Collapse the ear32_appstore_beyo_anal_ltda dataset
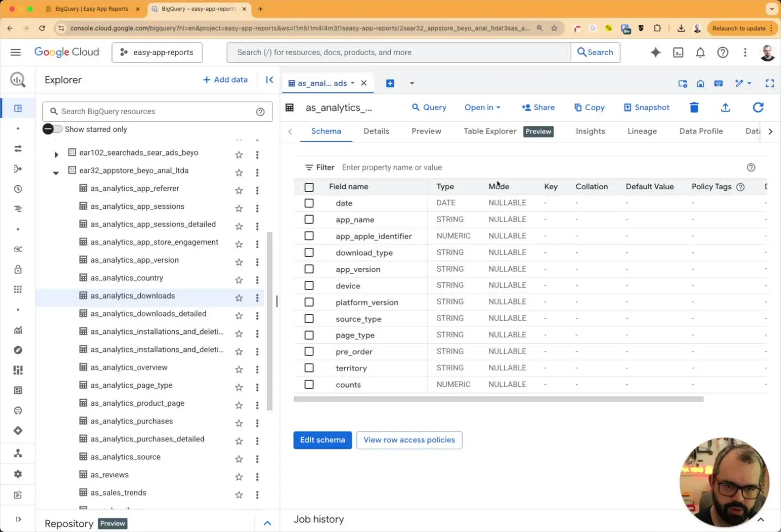Viewport: 781px width, 532px height. click(56, 172)
